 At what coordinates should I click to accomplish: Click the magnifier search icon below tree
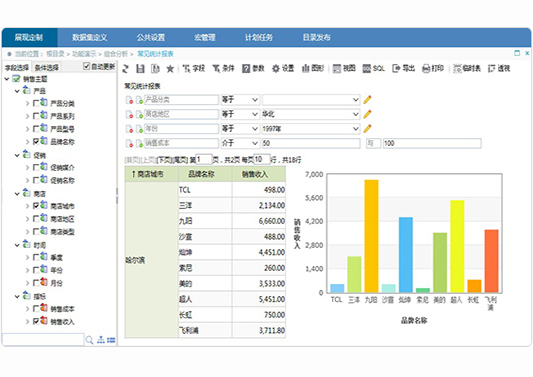[89, 340]
